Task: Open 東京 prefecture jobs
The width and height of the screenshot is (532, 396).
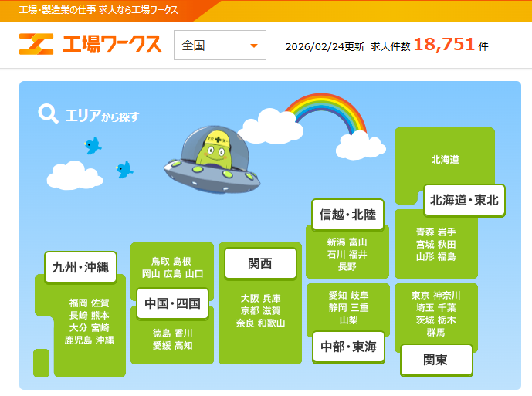Action: click(x=421, y=296)
